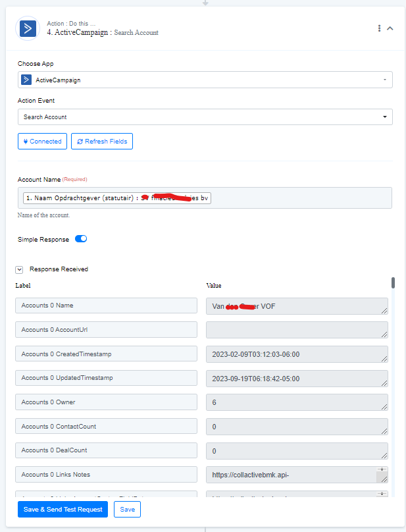
Task: Open the three-dot step options menu
Action: 379,28
